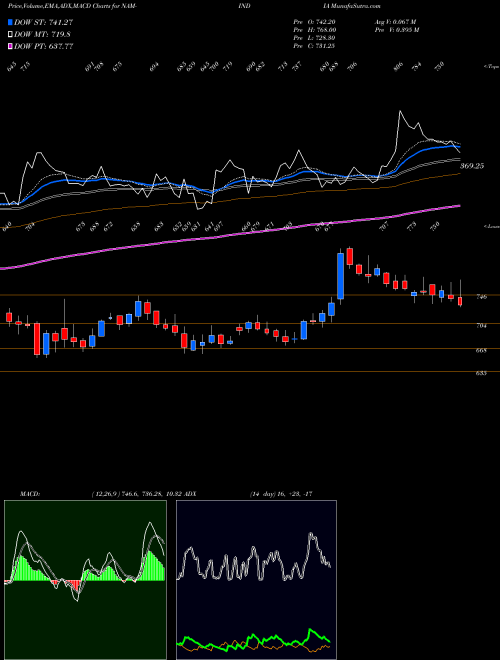Click the 665 price level label
The height and width of the screenshot is (660, 500).
tap(482, 350)
